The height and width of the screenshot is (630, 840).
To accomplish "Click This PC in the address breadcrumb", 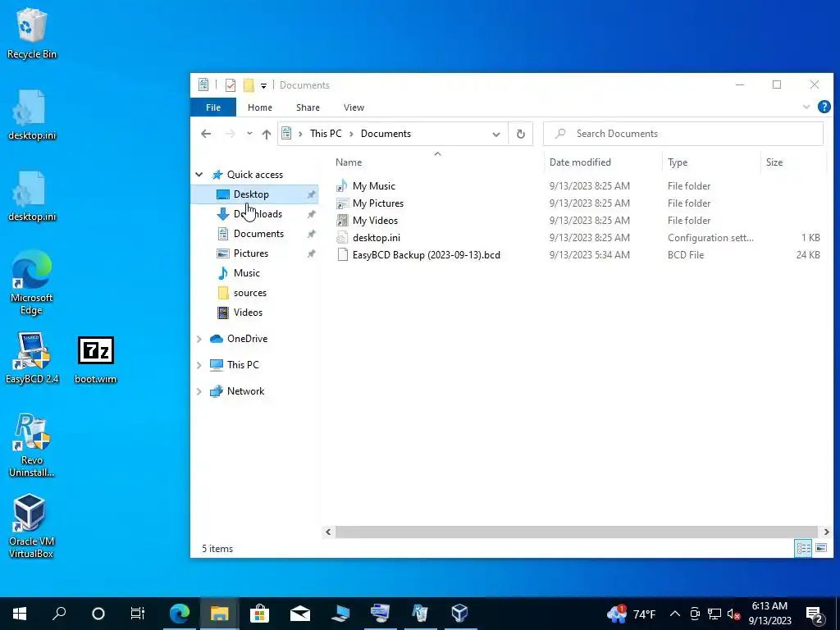I will tap(326, 134).
